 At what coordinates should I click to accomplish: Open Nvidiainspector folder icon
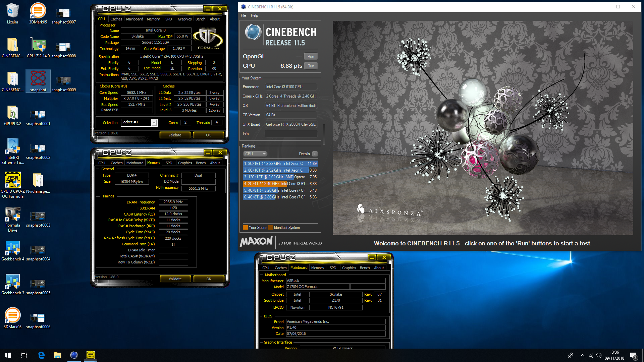pos(38,183)
